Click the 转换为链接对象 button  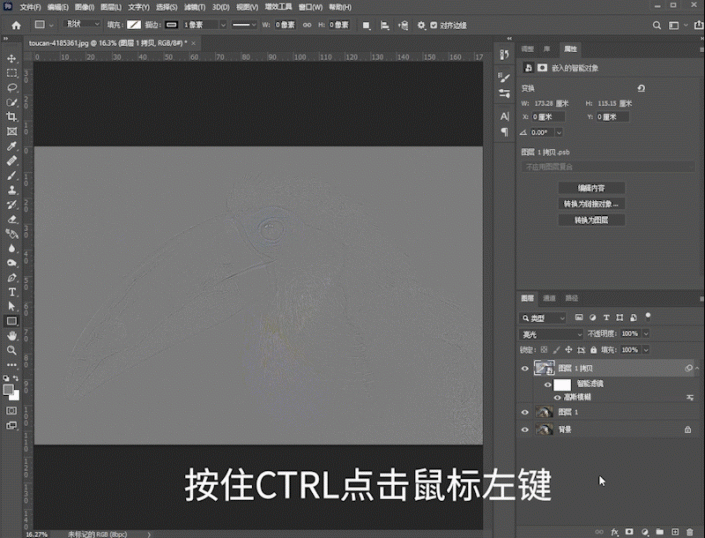click(591, 204)
